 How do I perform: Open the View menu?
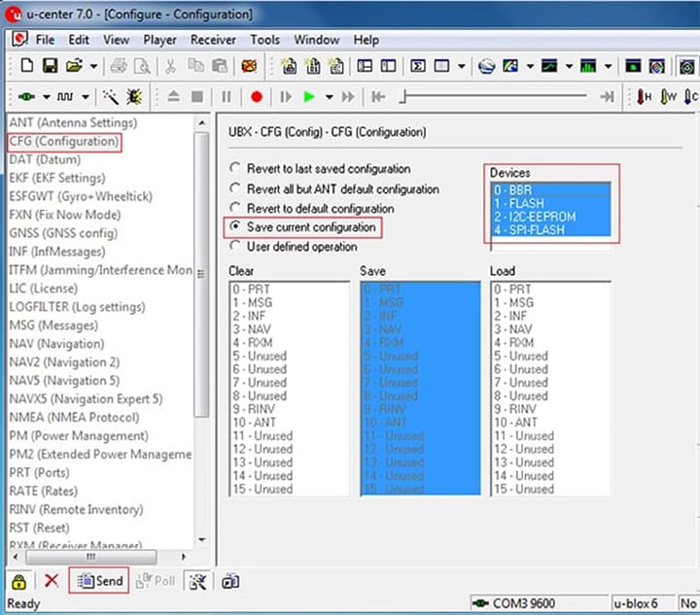click(x=116, y=40)
